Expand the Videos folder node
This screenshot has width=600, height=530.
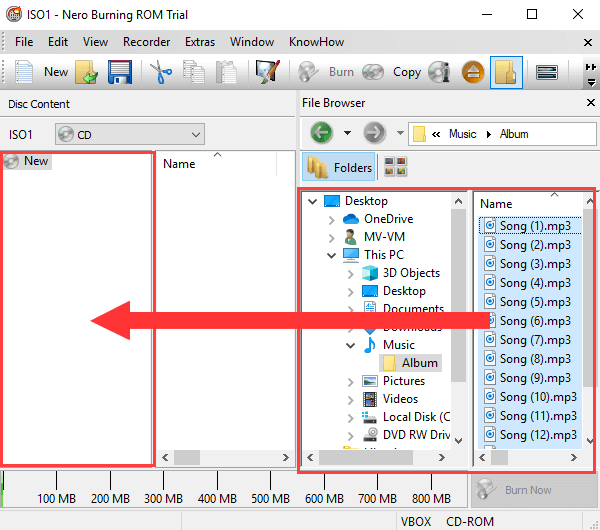click(x=351, y=400)
